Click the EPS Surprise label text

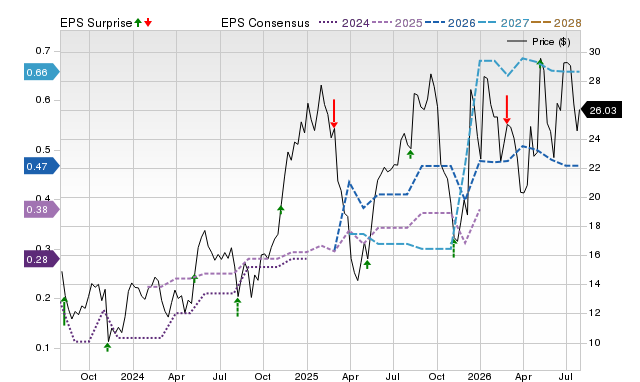(96, 23)
